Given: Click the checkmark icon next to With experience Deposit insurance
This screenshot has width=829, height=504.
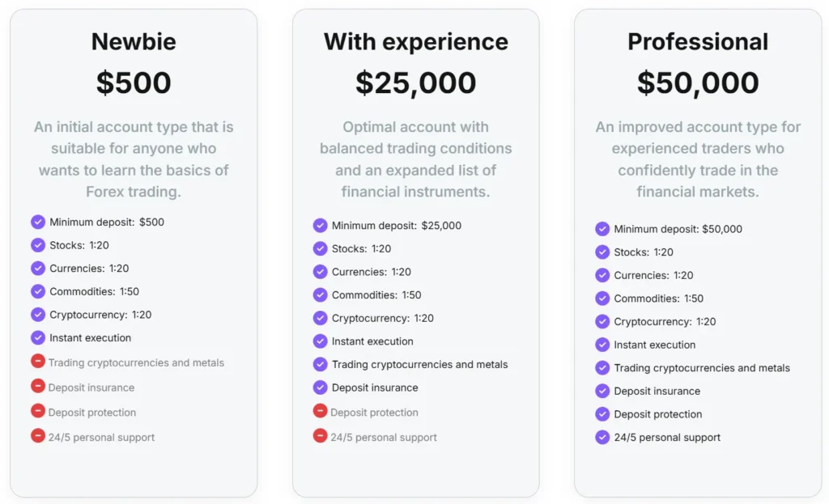Looking at the screenshot, I should pyautogui.click(x=321, y=388).
